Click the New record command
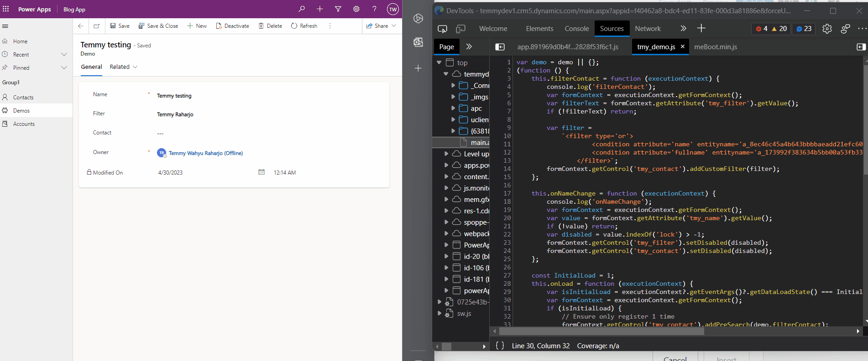This screenshot has height=361, width=868. pos(197,26)
